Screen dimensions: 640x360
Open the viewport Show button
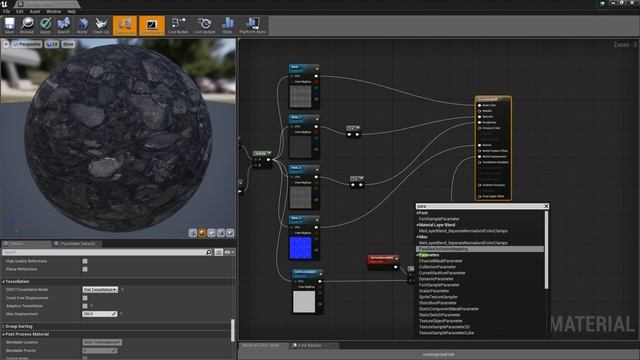[68, 44]
